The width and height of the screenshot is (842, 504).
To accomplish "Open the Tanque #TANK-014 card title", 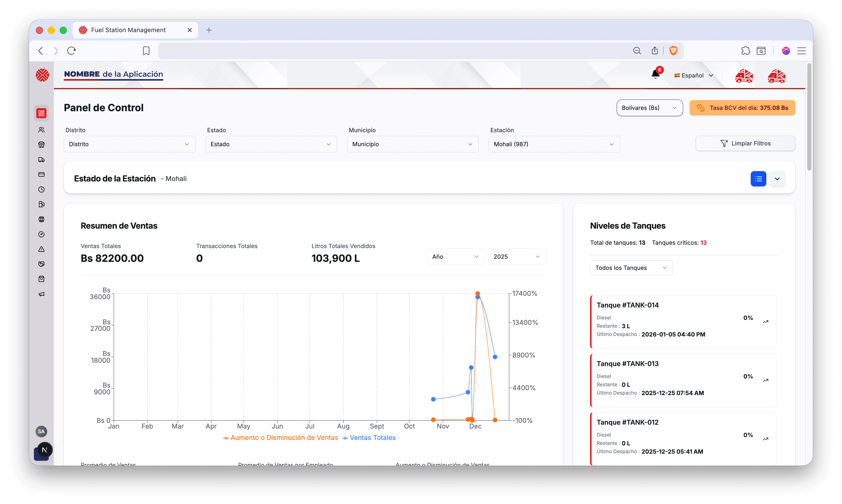I will point(627,305).
